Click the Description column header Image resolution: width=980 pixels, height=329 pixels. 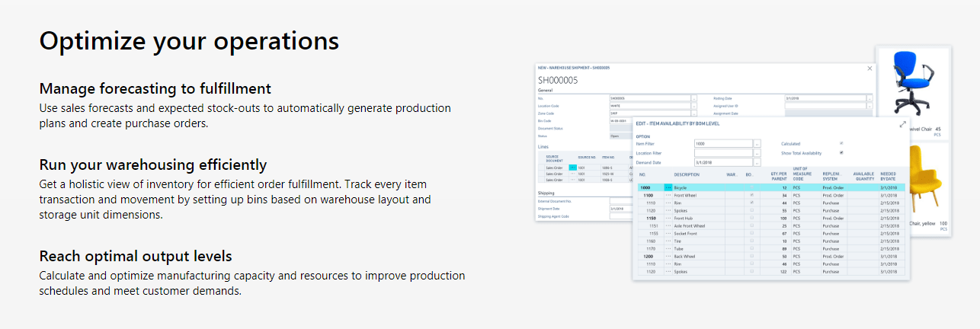[x=688, y=174]
